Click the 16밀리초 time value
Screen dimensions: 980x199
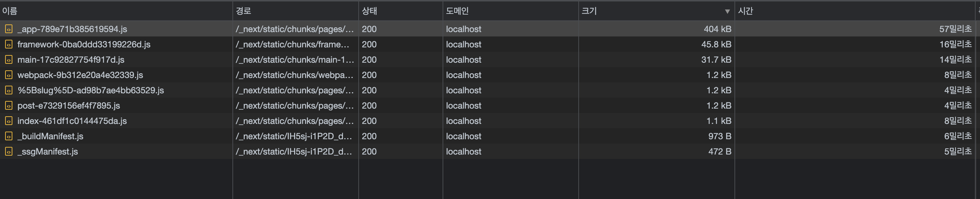(x=955, y=44)
